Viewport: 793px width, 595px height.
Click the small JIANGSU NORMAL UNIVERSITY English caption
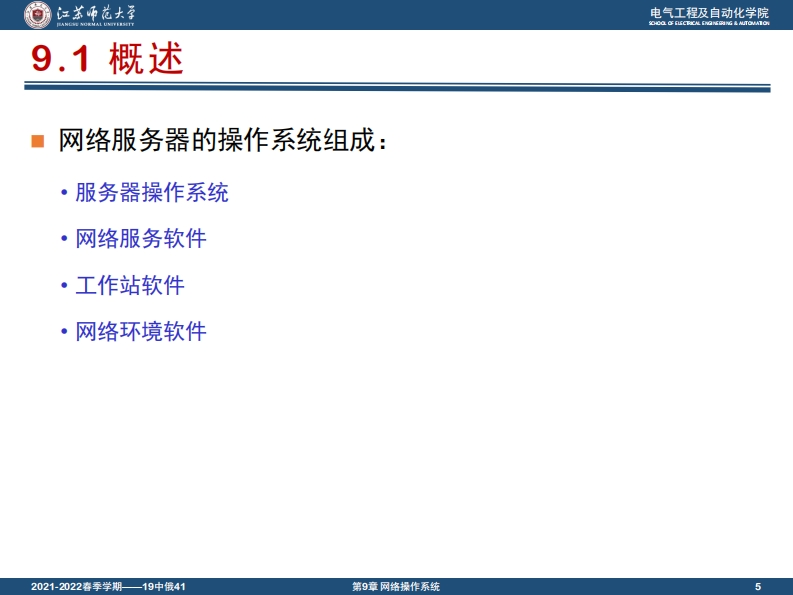(93, 25)
